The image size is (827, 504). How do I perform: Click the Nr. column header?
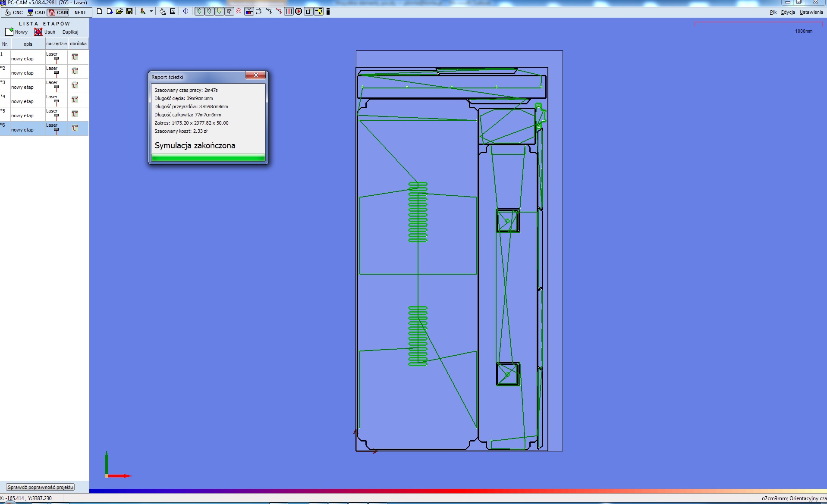pyautogui.click(x=5, y=44)
